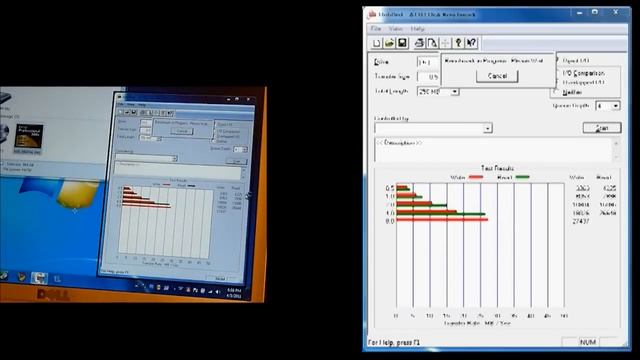Click the Print Preview toolbar icon
Viewport: 640px width, 360px height.
[x=432, y=43]
